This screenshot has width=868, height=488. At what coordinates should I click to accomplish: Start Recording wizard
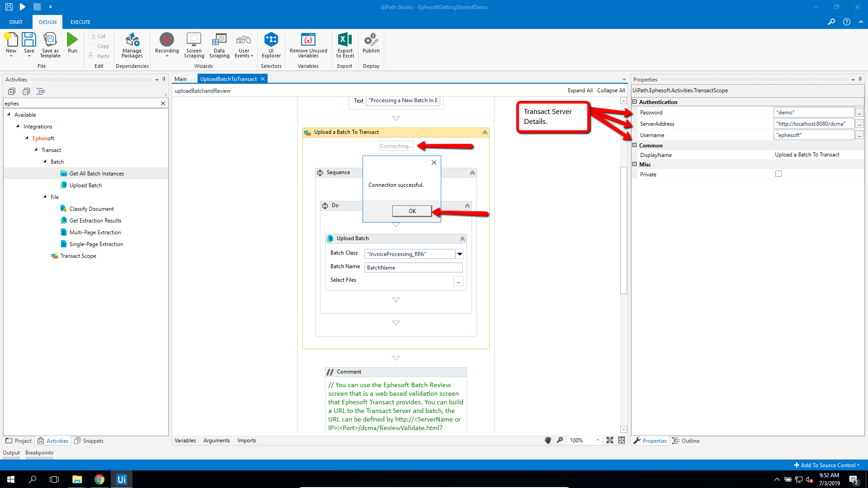[x=167, y=45]
